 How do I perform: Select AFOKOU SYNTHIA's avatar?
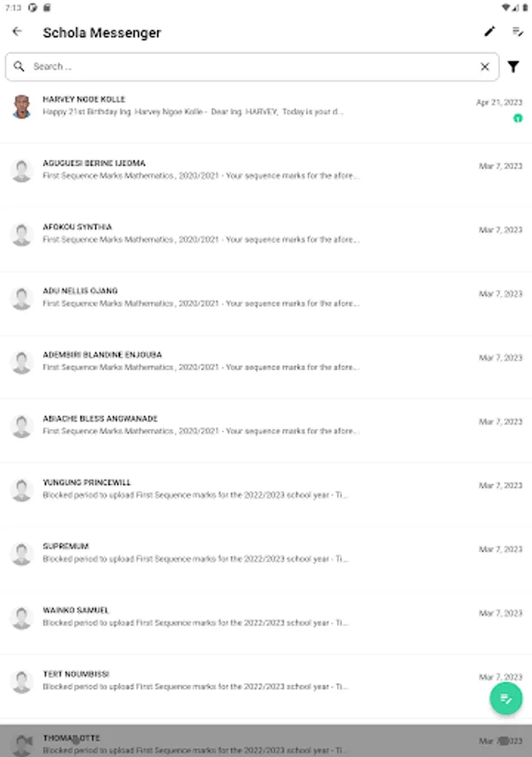pos(22,235)
